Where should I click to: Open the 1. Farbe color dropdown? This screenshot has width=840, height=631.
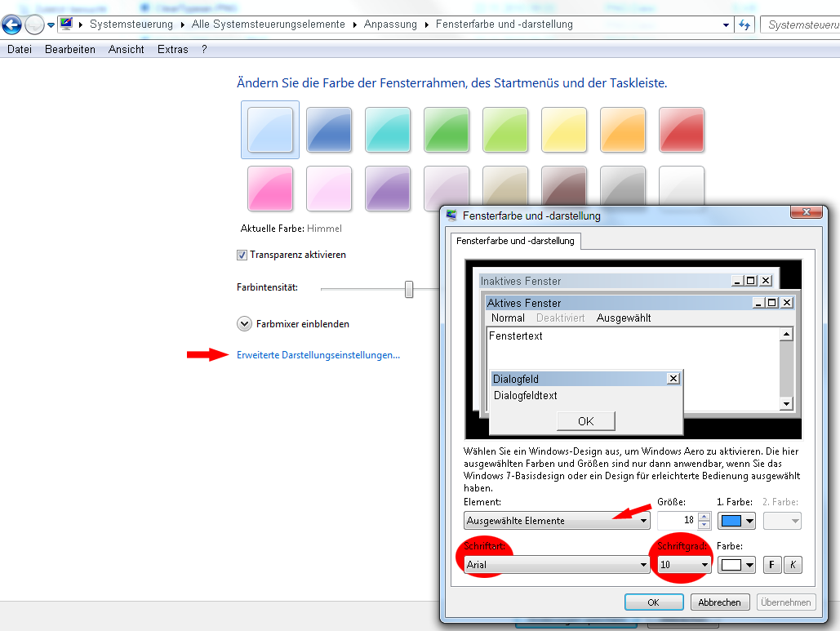[736, 521]
